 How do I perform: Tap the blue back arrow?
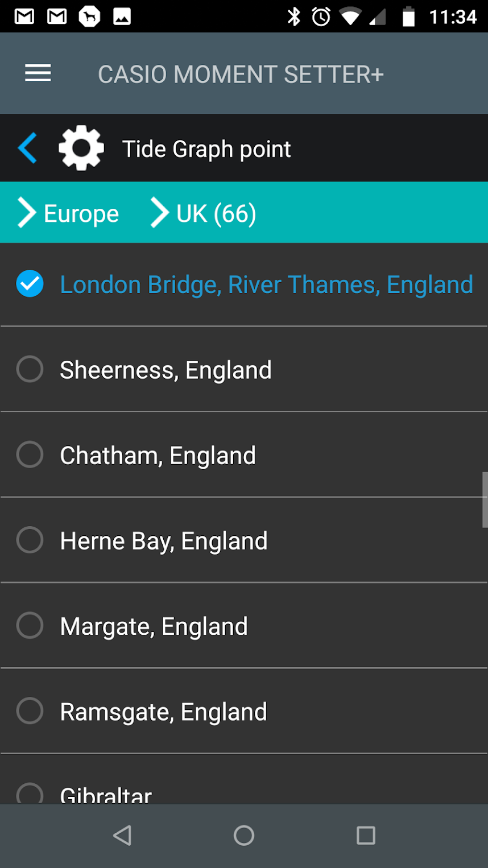coord(27,148)
